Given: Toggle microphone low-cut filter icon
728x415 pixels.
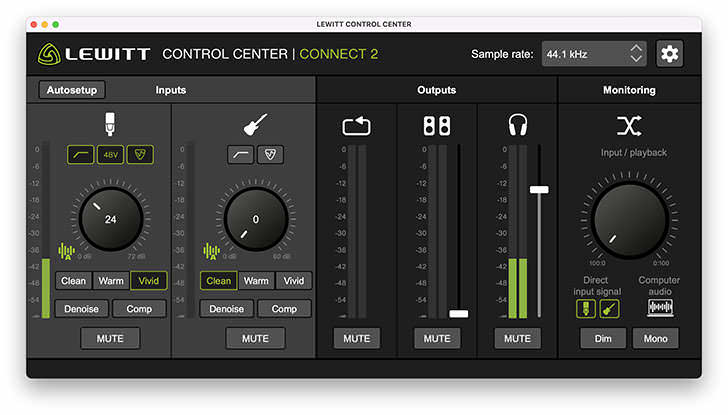Looking at the screenshot, I should point(81,155).
